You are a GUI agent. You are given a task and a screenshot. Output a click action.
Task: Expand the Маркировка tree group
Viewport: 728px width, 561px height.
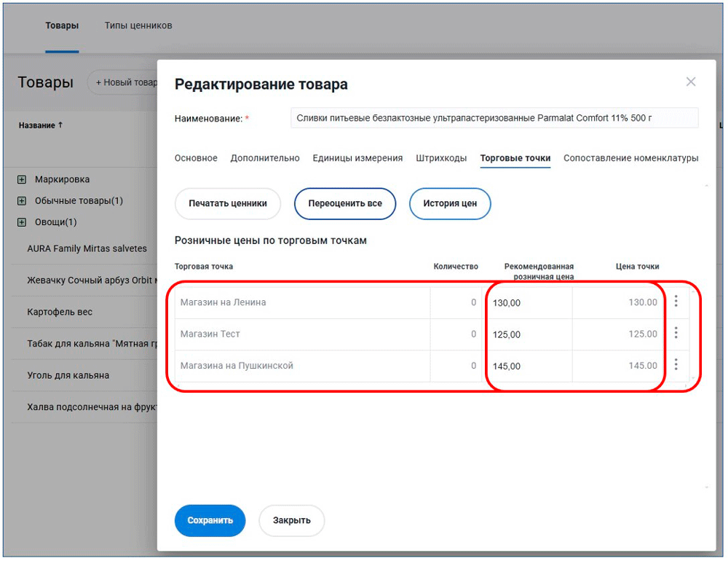tap(22, 179)
